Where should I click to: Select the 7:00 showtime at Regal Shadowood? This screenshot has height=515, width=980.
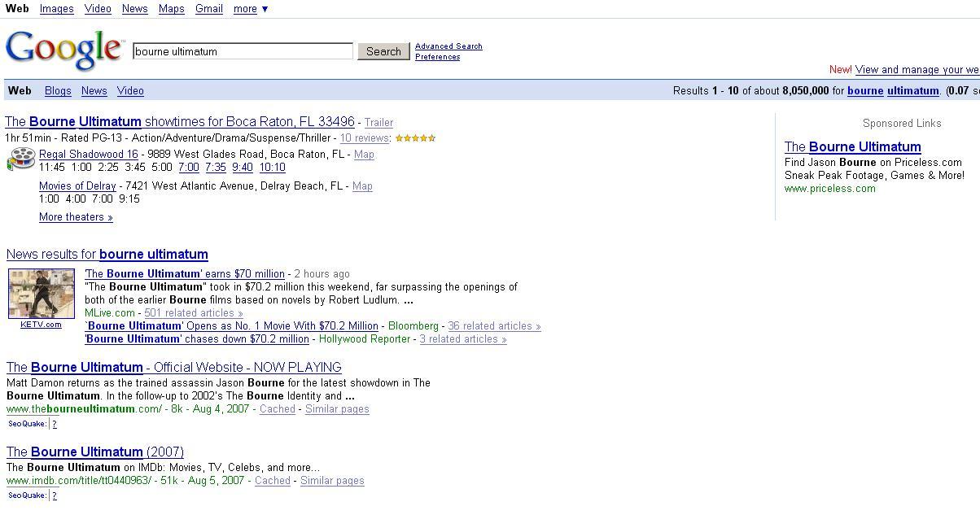click(188, 168)
